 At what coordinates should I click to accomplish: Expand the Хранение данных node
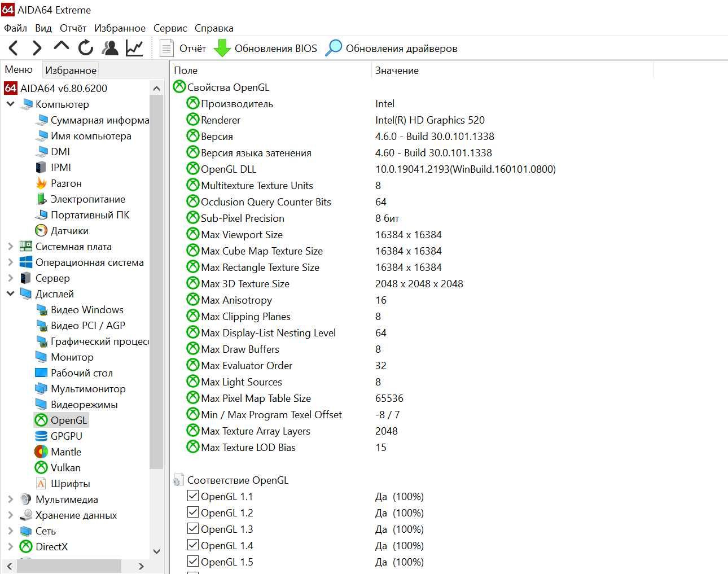pos(10,515)
